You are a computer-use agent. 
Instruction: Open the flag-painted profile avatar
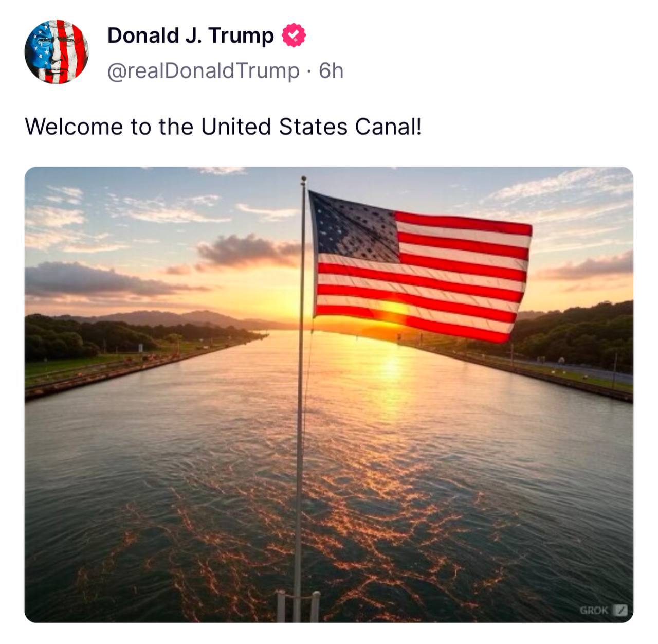pos(57,52)
